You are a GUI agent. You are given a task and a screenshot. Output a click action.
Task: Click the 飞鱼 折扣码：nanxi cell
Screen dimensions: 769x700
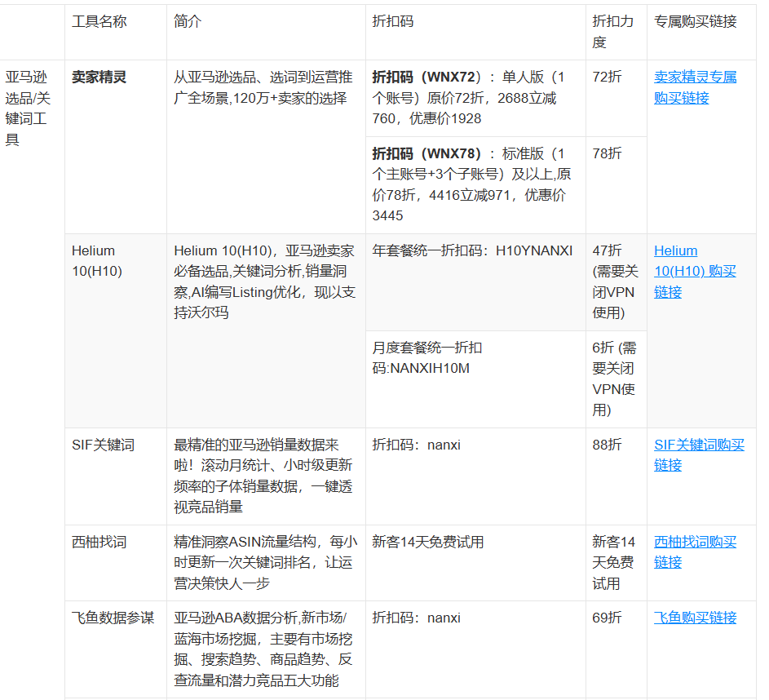475,649
